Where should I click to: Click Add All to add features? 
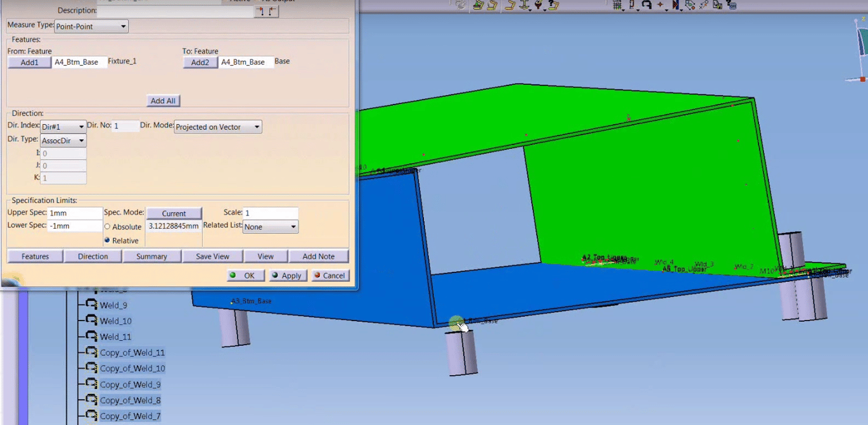[163, 101]
